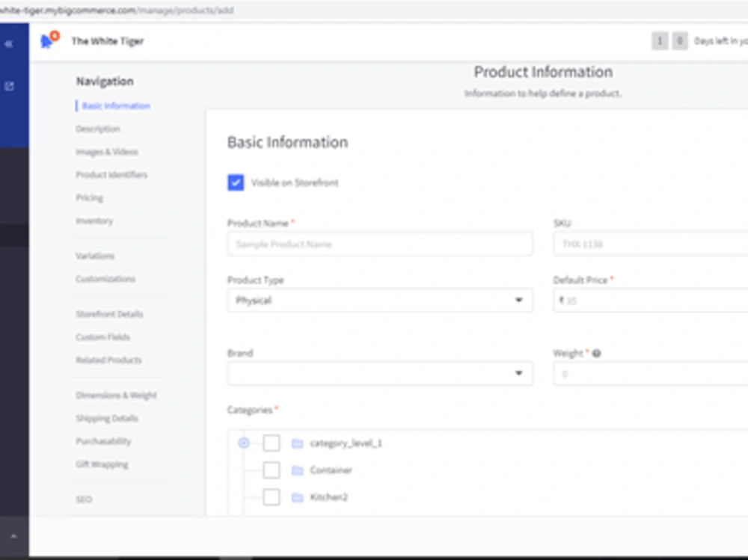748x560 pixels.
Task: Toggle Visible on Storefront checkbox
Action: 236,182
